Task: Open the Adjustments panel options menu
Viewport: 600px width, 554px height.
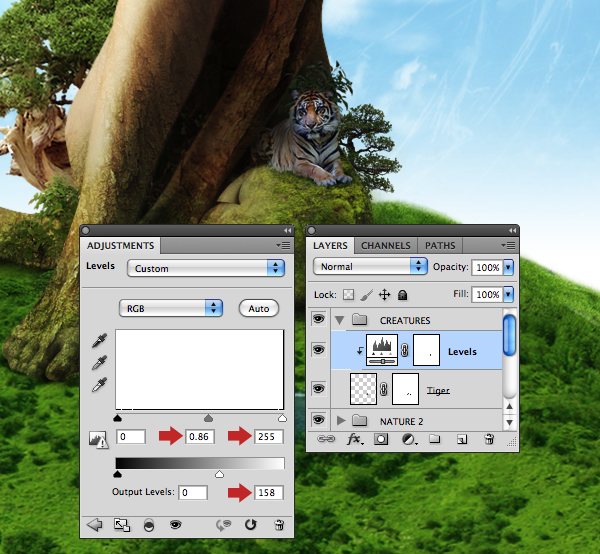Action: coord(284,246)
